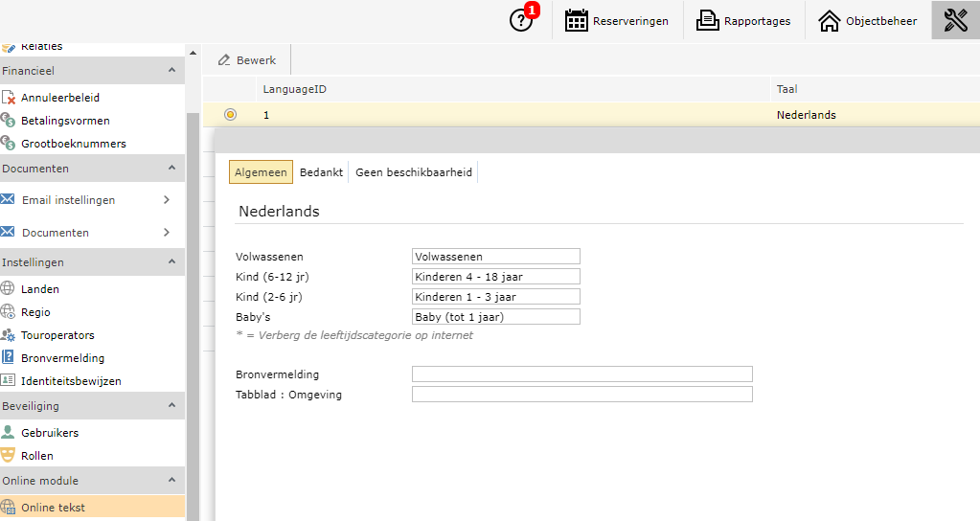Click the Tabblad : Omgeving input field
This screenshot has height=521, width=980.
pos(581,394)
